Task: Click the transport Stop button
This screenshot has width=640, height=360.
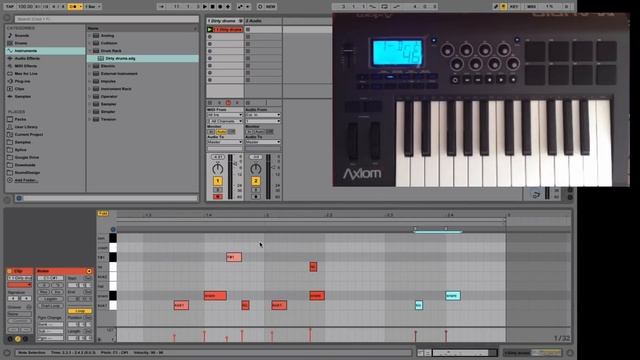Action: pos(213,7)
